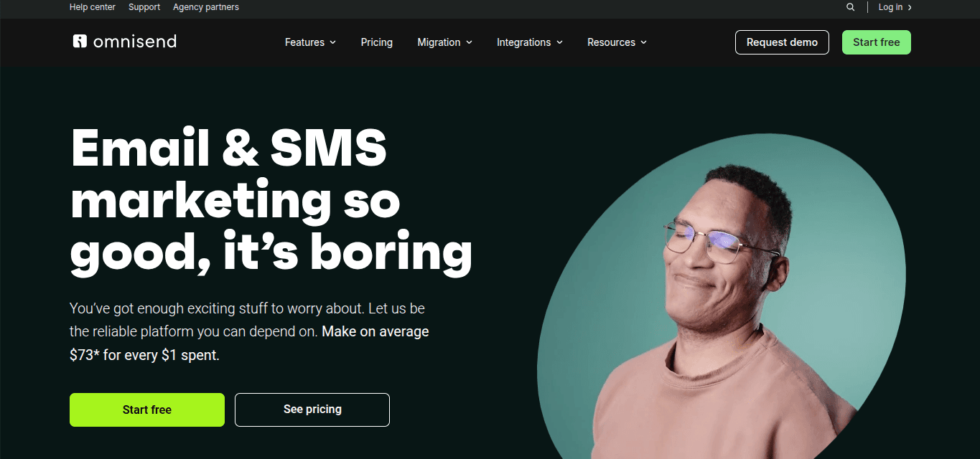
Task: Click the search magnifier icon
Action: (x=850, y=7)
